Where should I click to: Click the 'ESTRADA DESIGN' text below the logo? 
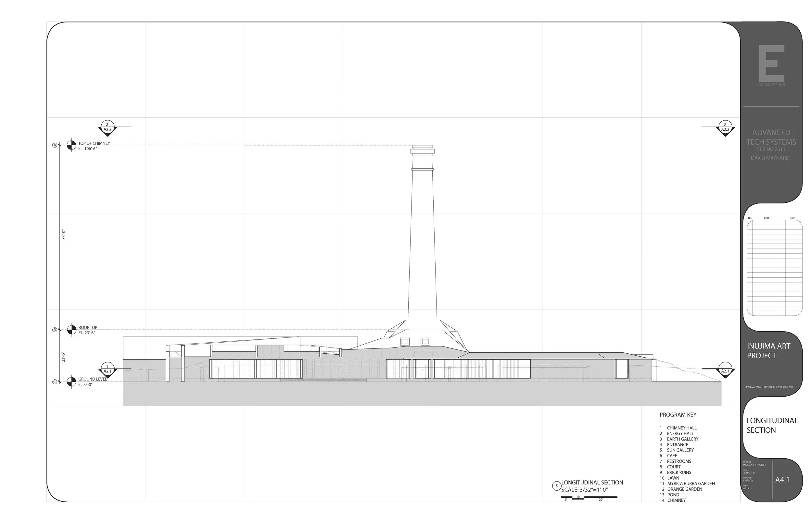[x=771, y=85]
